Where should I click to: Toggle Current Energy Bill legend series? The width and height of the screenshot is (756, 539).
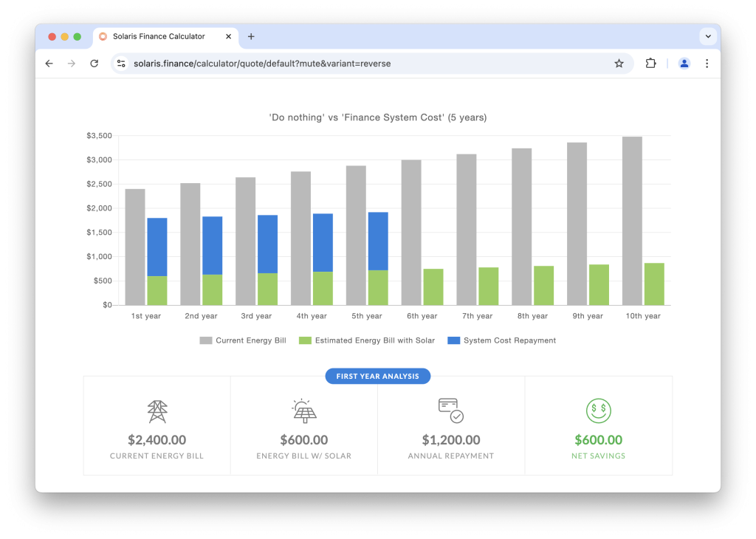coord(243,340)
